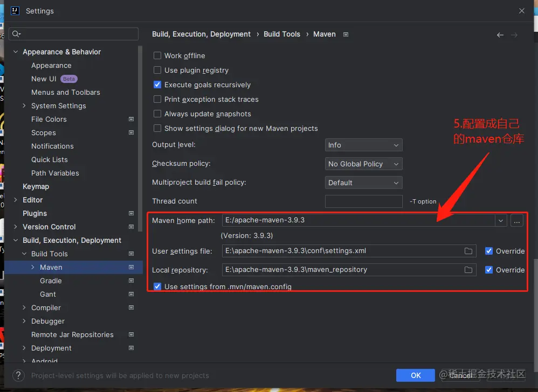Open Multiproject build fail policy dropdown
This screenshot has height=392, width=538.
[x=363, y=183]
